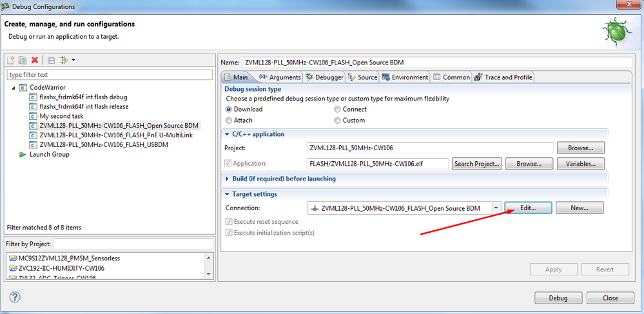
Task: Select My second task configuration
Action: [61, 116]
